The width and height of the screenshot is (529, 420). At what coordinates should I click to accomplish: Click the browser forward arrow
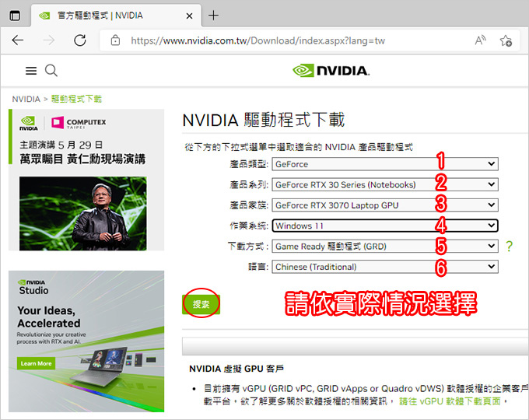pos(49,40)
